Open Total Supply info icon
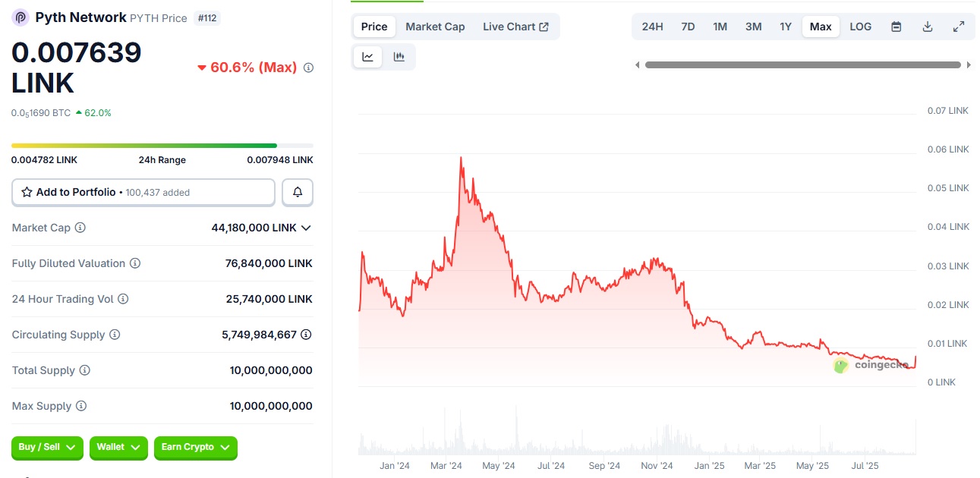Image resolution: width=980 pixels, height=478 pixels. coord(85,370)
